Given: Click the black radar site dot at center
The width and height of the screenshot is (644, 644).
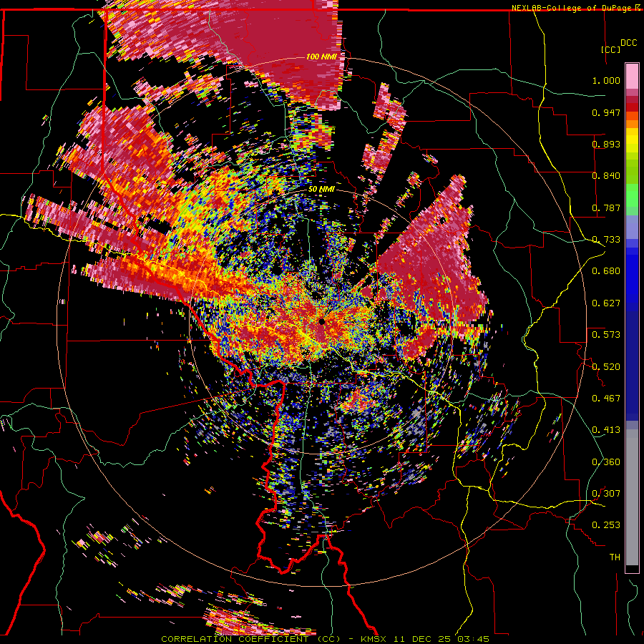Looking at the screenshot, I should pyautogui.click(x=321, y=322).
